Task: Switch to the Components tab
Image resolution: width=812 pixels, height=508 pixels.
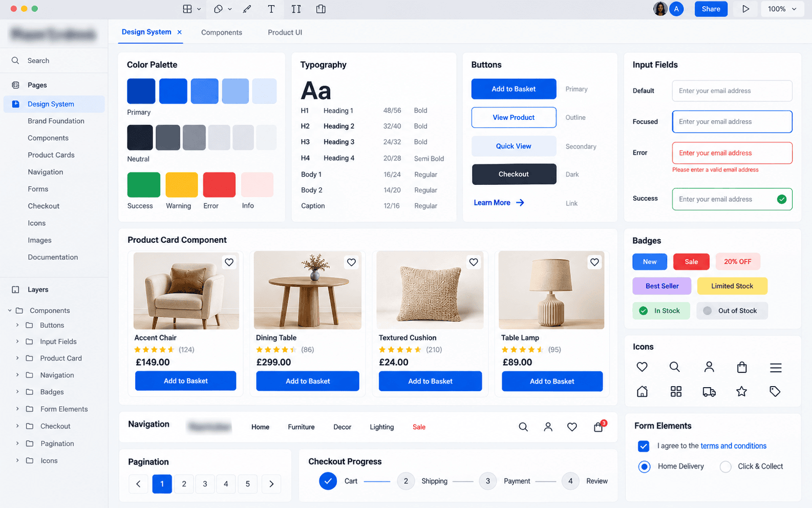Action: (221, 32)
